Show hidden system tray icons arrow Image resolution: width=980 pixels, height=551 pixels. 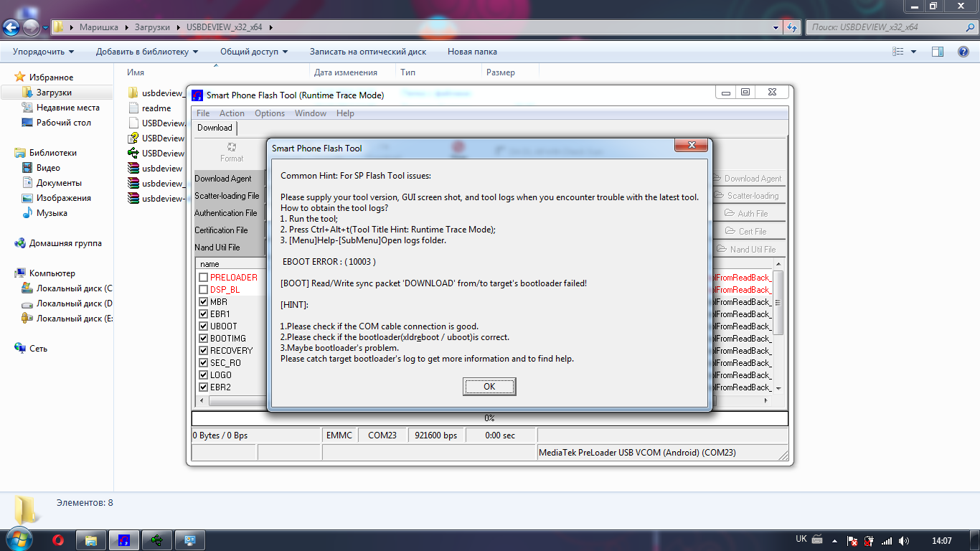point(834,540)
